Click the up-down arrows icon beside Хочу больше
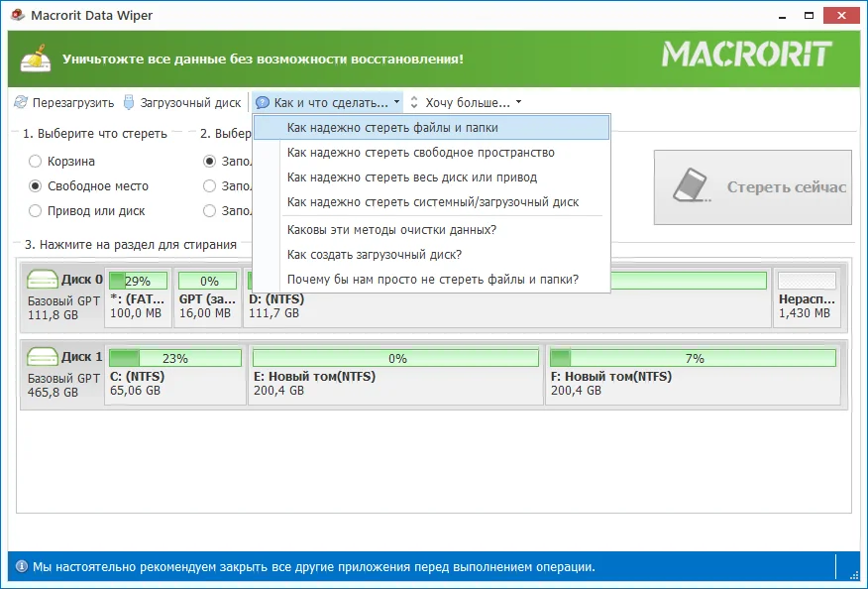 414,102
